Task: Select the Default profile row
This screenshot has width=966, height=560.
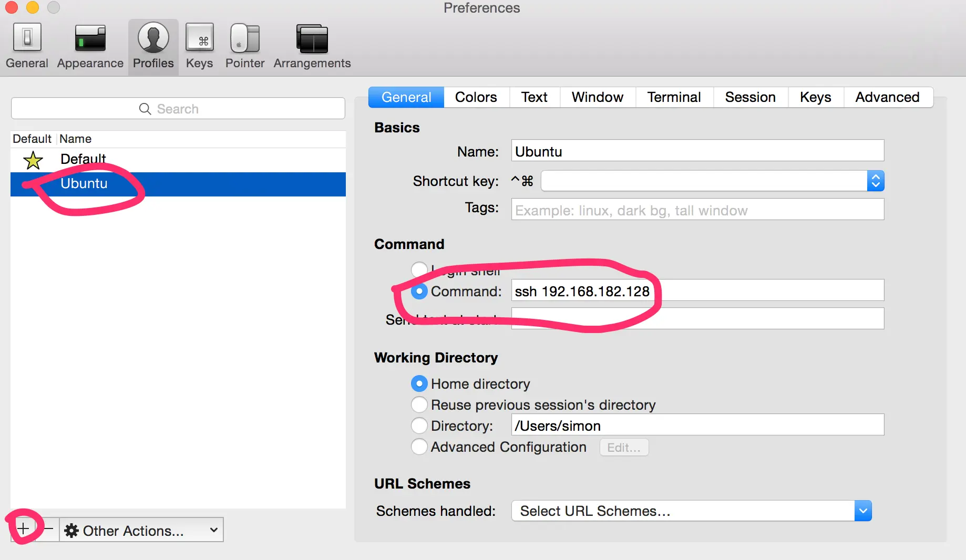Action: tap(178, 160)
